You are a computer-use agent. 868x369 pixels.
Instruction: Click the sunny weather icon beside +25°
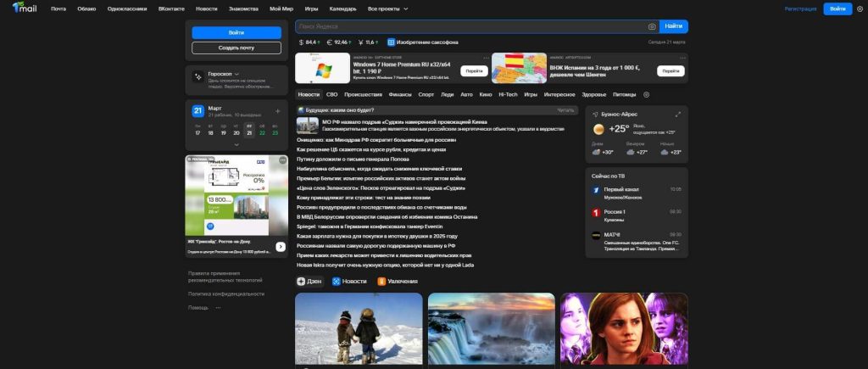598,130
